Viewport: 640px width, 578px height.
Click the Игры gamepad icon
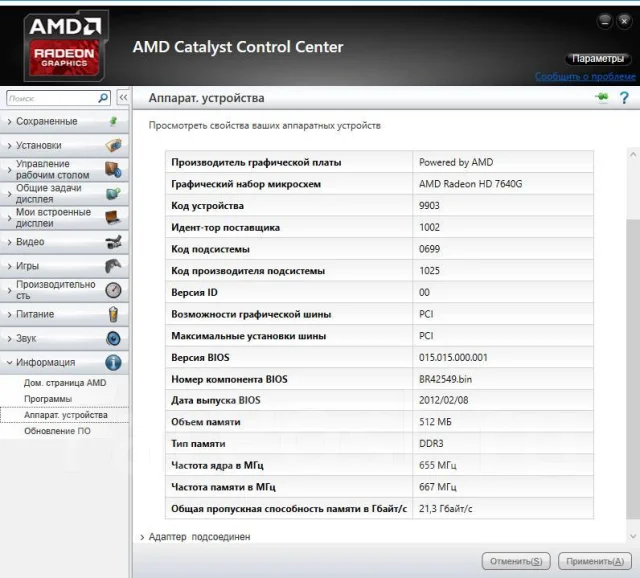click(113, 266)
